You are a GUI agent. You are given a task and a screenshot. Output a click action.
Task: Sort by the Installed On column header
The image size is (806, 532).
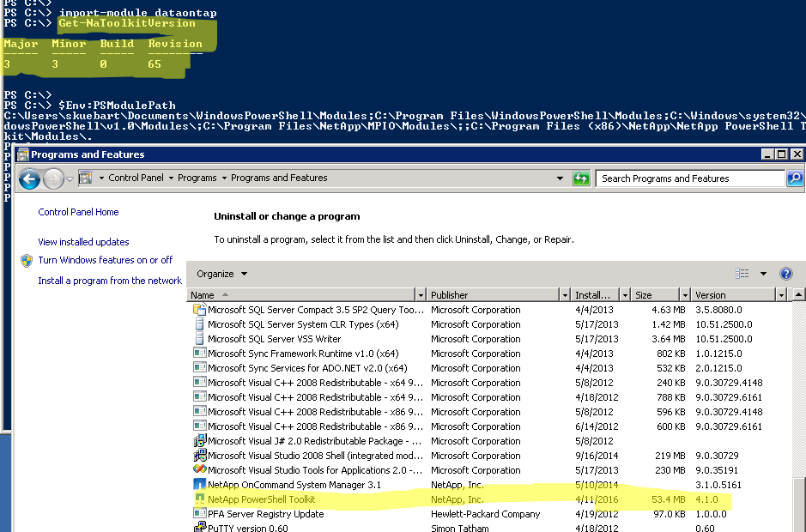click(x=595, y=295)
